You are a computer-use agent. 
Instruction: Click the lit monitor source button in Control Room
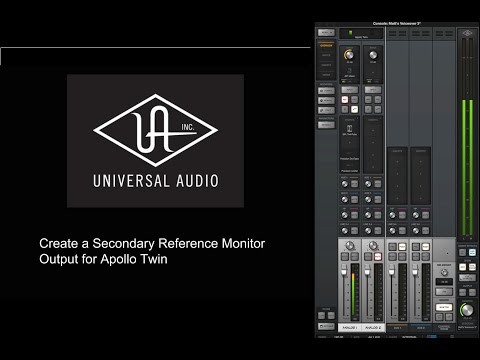pos(444,307)
